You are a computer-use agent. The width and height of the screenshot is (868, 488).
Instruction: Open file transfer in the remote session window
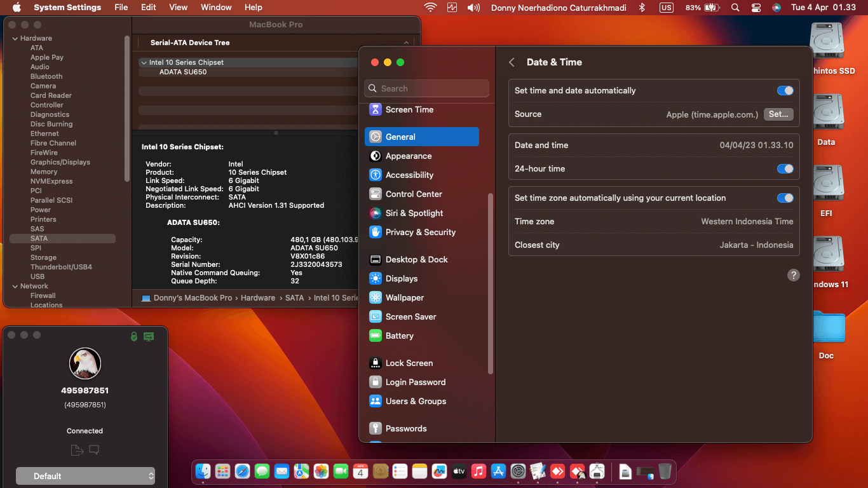77,451
